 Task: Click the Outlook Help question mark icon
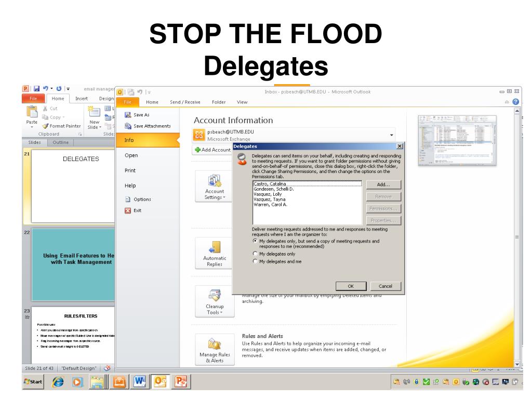(515, 102)
